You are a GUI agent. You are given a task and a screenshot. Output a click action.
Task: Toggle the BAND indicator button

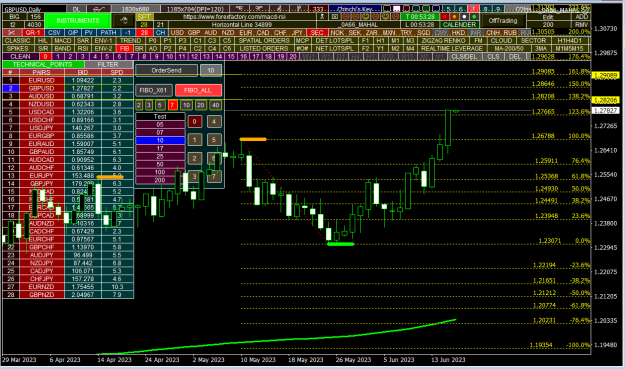pos(63,48)
